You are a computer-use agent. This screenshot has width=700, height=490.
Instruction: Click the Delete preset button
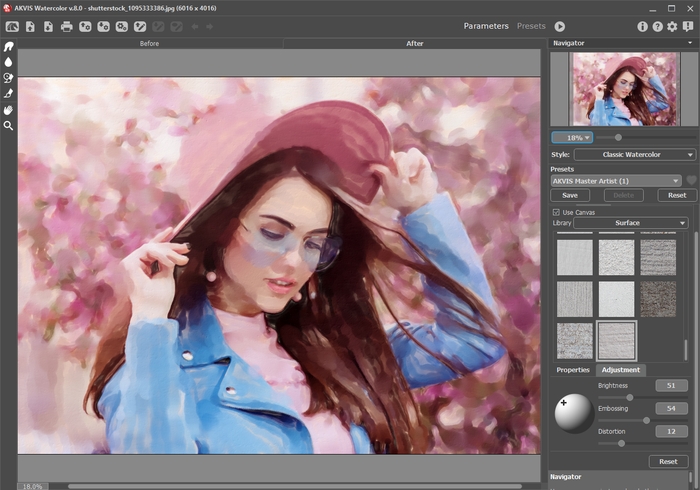click(623, 195)
